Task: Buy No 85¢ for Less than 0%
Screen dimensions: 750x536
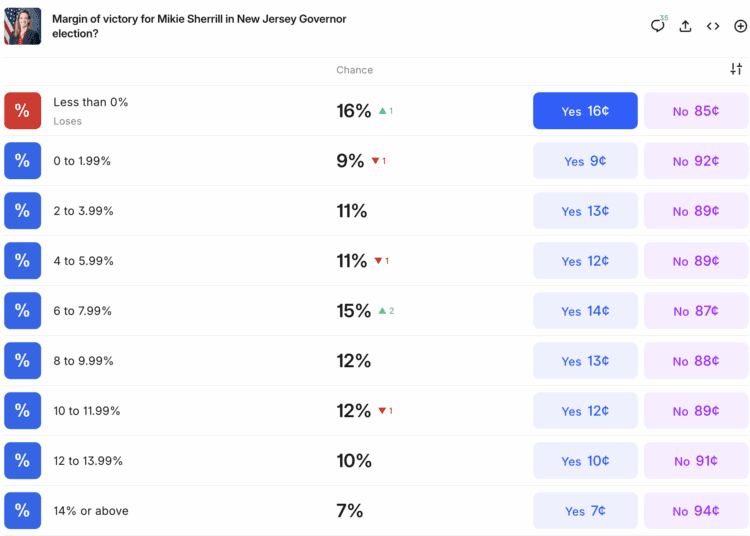Action: 695,111
